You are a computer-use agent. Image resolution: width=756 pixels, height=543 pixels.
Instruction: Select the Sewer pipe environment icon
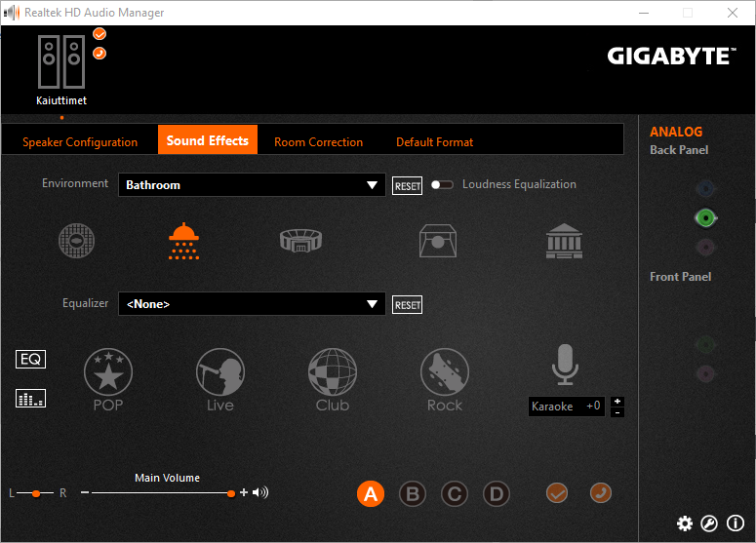[x=77, y=241]
